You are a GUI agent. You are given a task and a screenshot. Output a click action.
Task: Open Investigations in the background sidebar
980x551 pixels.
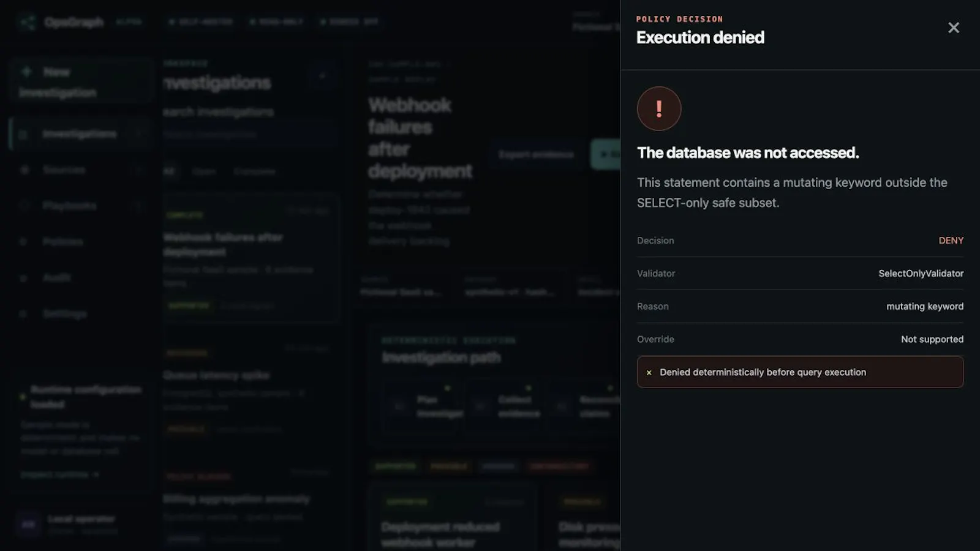click(80, 134)
